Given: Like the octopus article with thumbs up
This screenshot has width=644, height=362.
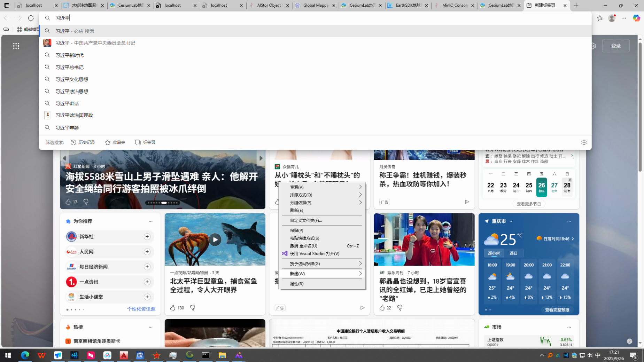Looking at the screenshot, I should pyautogui.click(x=173, y=308).
